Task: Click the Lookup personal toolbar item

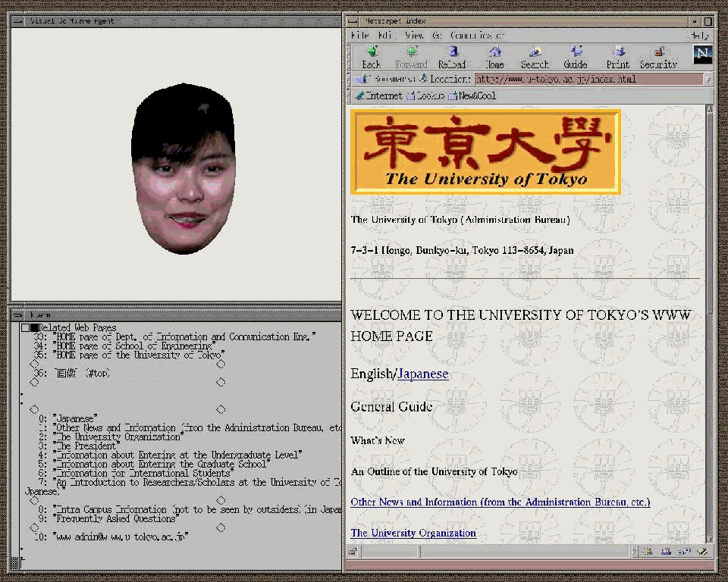Action: click(425, 96)
